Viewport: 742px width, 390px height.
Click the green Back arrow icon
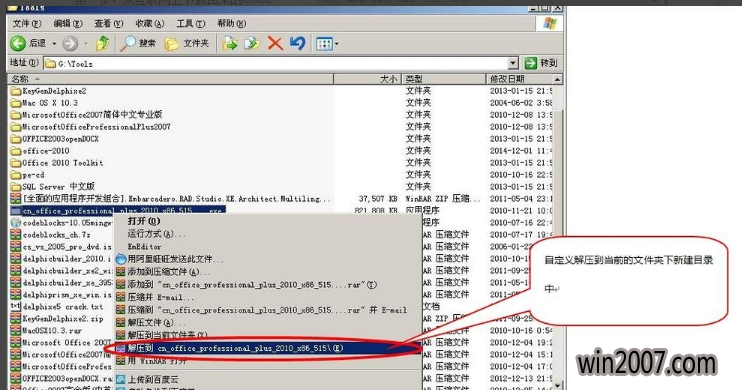click(x=18, y=44)
